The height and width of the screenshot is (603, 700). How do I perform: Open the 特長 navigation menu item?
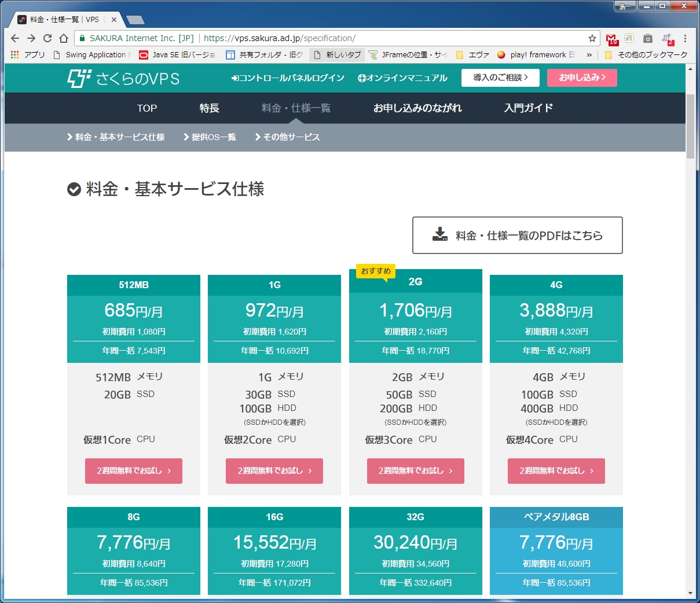tap(210, 108)
